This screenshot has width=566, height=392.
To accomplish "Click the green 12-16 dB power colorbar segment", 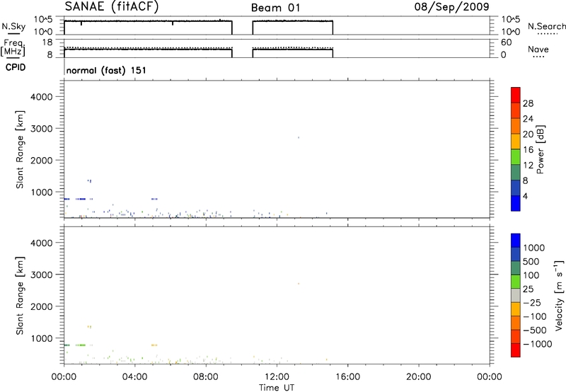I will pyautogui.click(x=516, y=157).
